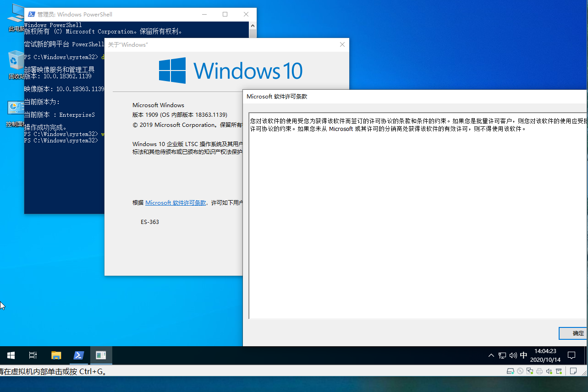Click the '操作成功完成。' line in PowerShell
588x392 pixels.
tap(46, 127)
